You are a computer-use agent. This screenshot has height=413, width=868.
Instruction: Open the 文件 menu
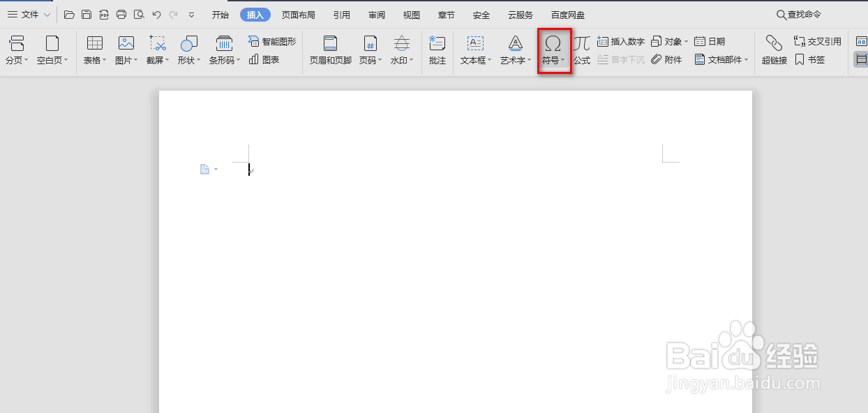pos(28,14)
